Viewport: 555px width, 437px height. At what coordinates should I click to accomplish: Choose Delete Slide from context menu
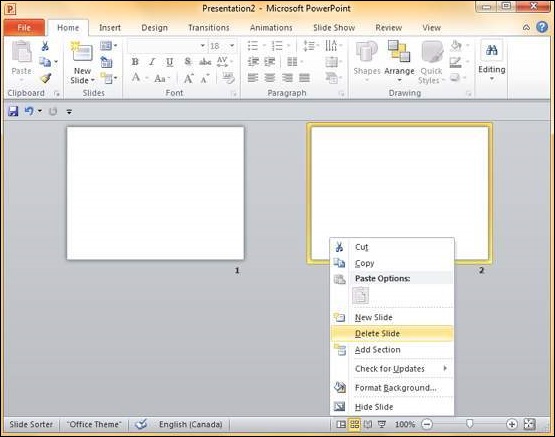click(392, 334)
